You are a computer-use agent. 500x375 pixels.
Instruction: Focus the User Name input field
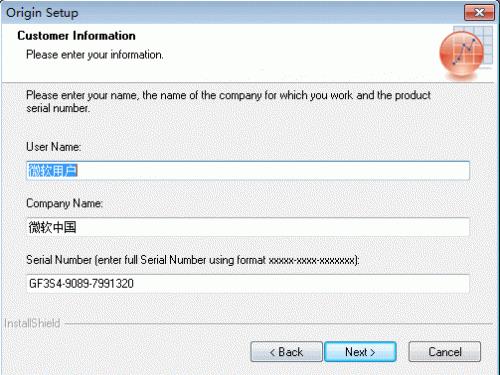248,171
